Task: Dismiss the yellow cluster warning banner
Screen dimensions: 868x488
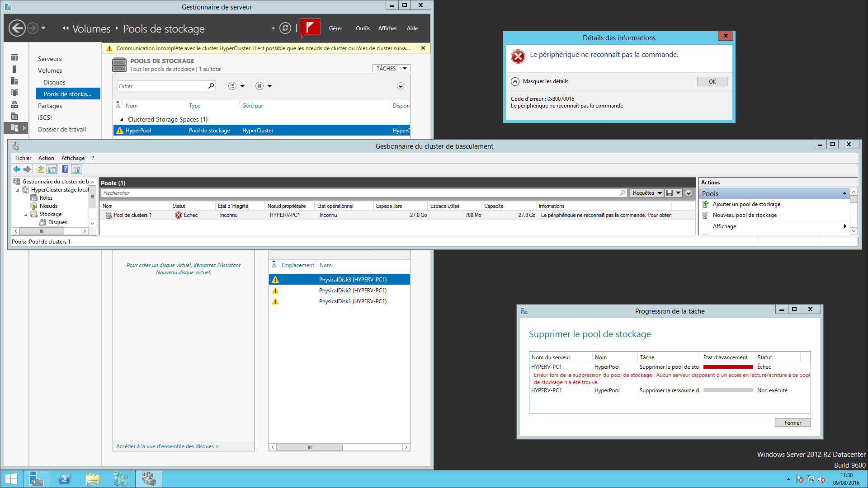Action: [x=423, y=48]
